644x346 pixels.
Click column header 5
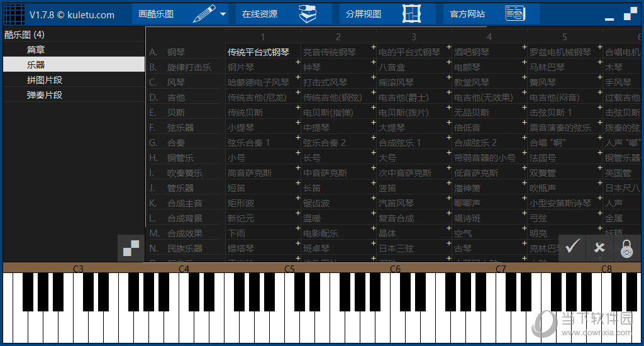565,37
